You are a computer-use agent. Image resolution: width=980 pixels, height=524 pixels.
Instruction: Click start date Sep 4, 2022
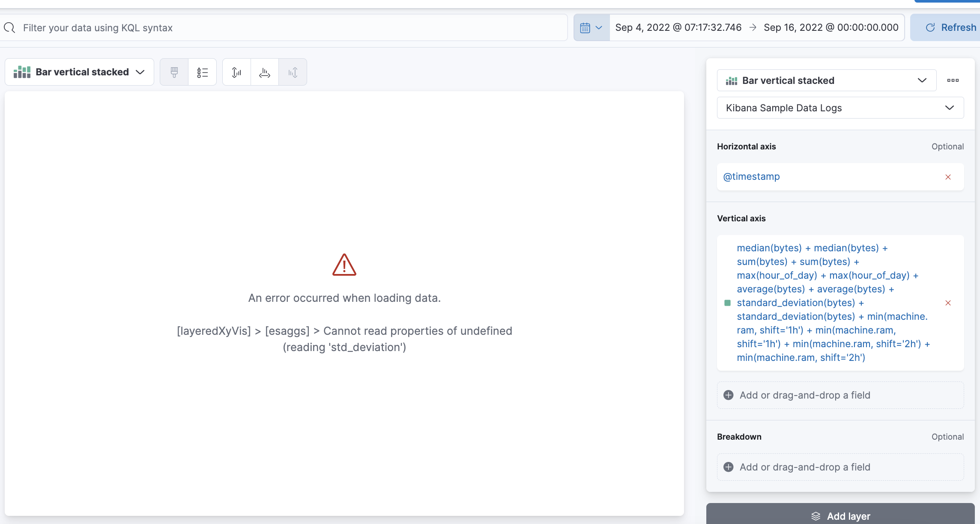[678, 28]
